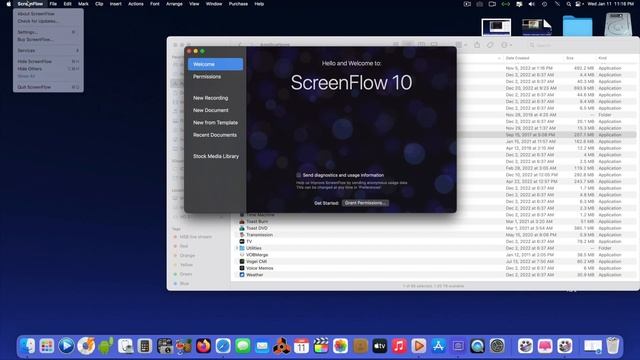Open the Services submenu
The image size is (640, 360).
click(x=48, y=51)
